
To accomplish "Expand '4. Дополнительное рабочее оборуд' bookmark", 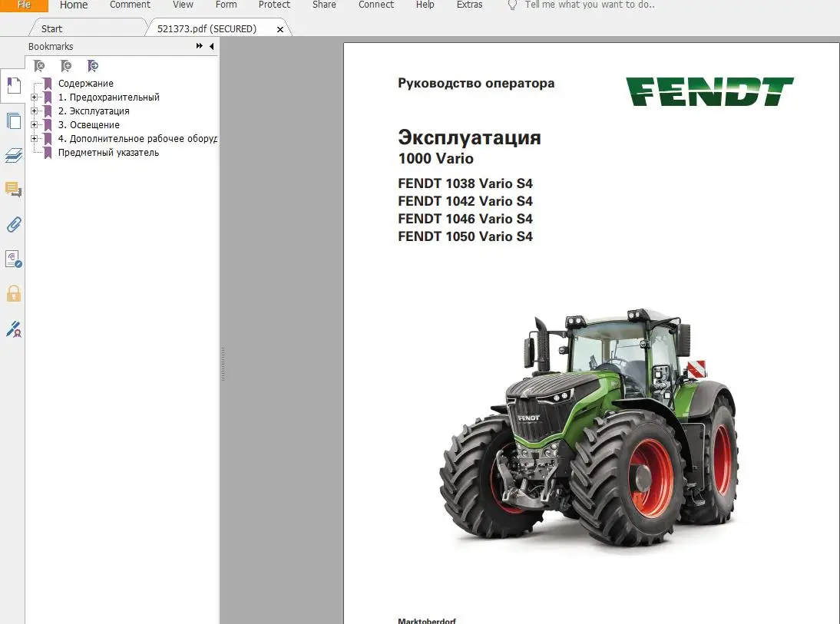I will [x=35, y=139].
